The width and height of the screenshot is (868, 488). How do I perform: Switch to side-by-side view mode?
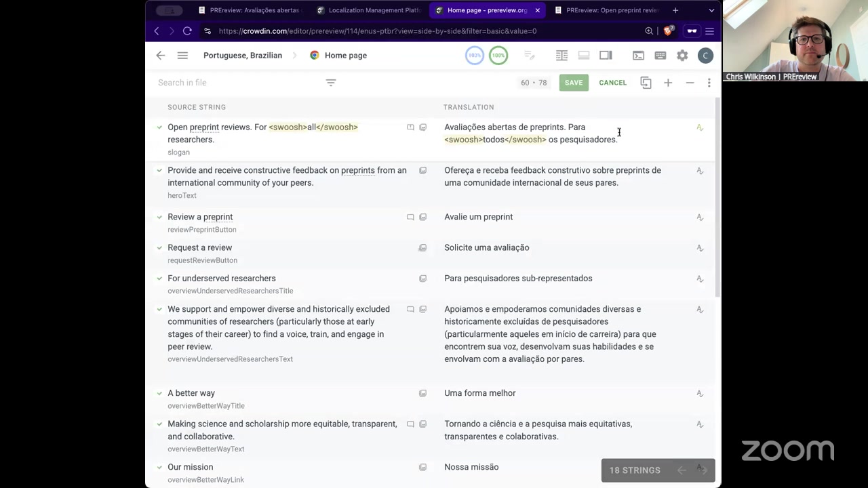(561, 56)
